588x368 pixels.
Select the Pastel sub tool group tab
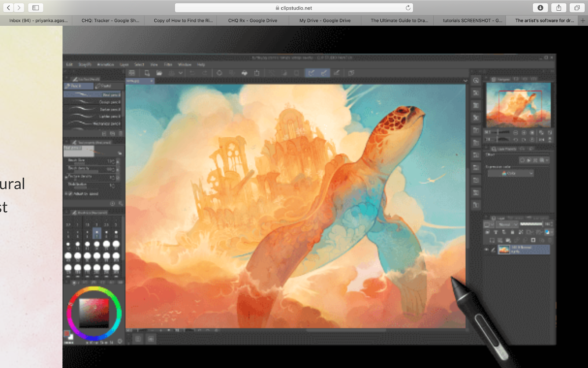pos(109,86)
